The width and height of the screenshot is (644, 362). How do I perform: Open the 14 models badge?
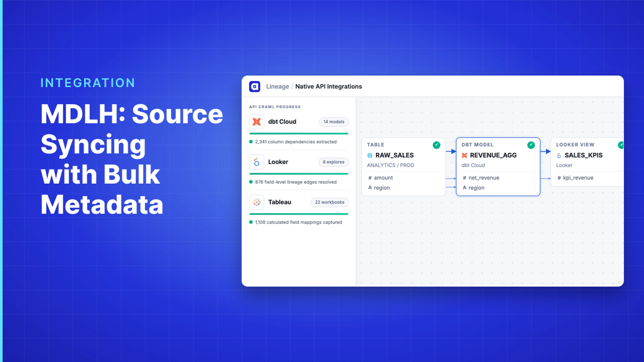pyautogui.click(x=334, y=122)
